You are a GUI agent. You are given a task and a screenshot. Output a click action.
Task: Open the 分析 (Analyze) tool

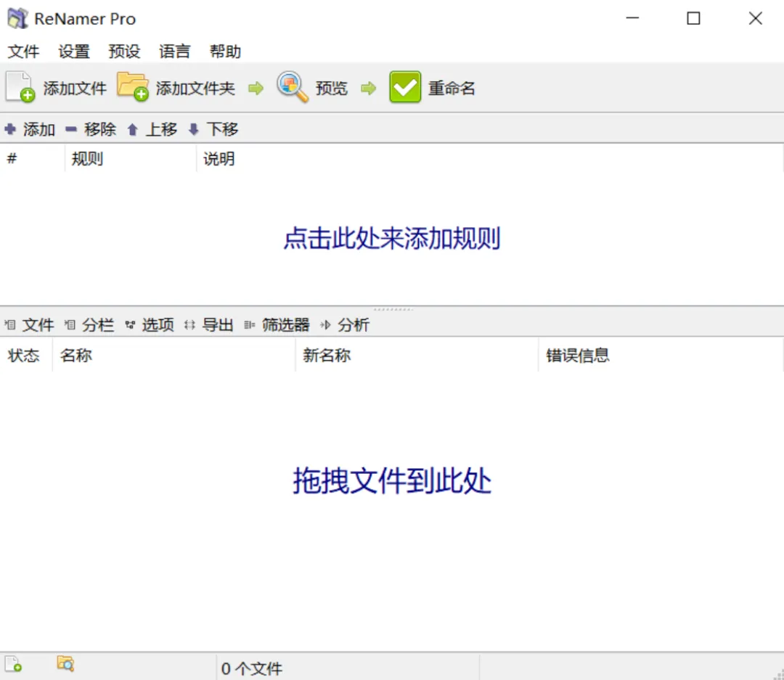coord(345,325)
